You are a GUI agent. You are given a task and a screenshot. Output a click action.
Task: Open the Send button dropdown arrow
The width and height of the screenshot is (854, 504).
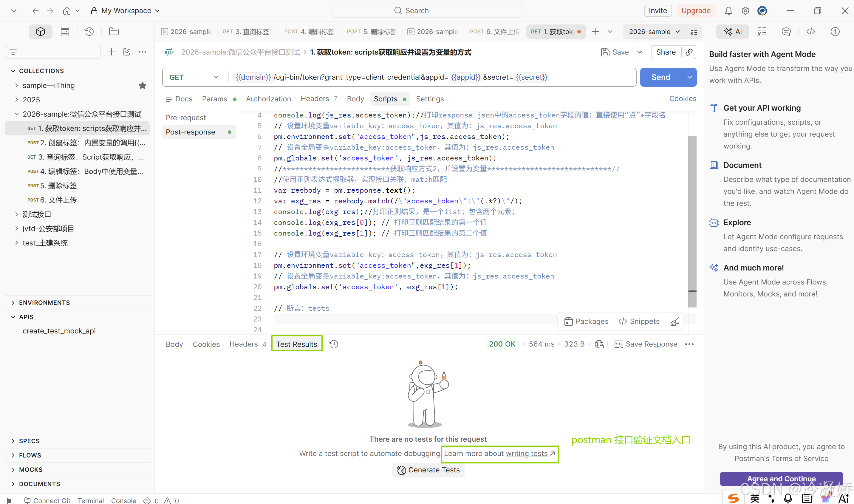coord(689,78)
